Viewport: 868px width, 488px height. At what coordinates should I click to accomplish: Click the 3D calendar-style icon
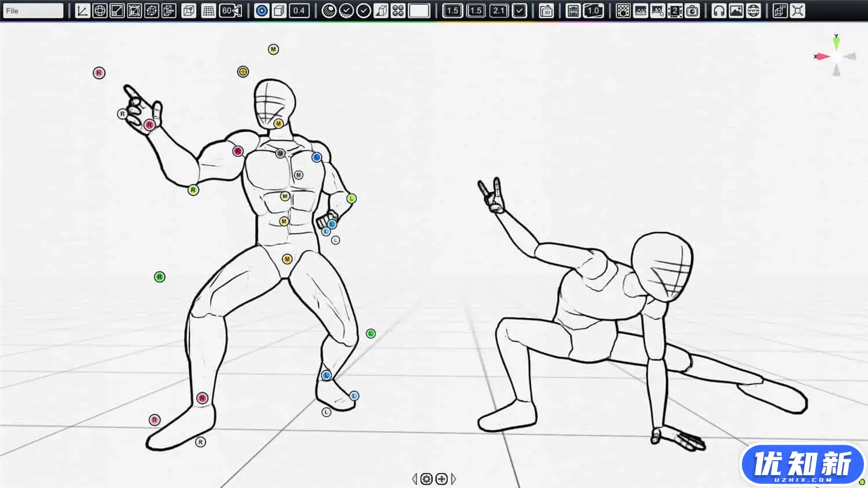pos(546,10)
